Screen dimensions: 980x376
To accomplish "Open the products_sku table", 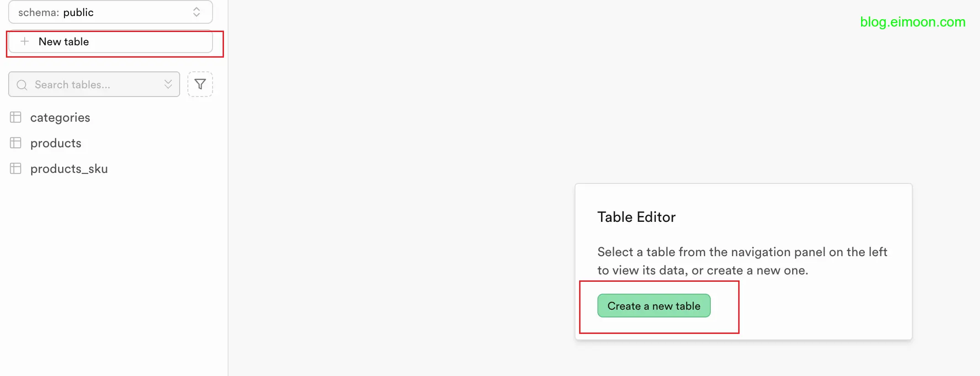I will tap(69, 169).
